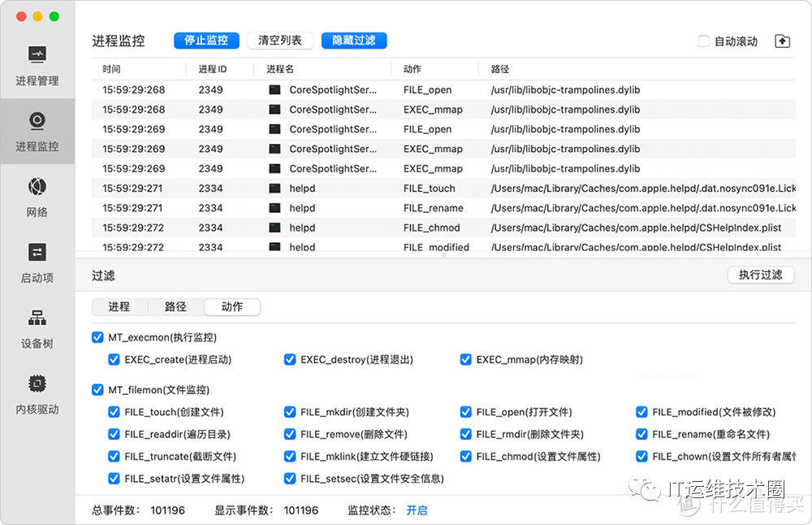Go to 启动项 sidebar icon
The width and height of the screenshot is (812, 525).
(37, 252)
